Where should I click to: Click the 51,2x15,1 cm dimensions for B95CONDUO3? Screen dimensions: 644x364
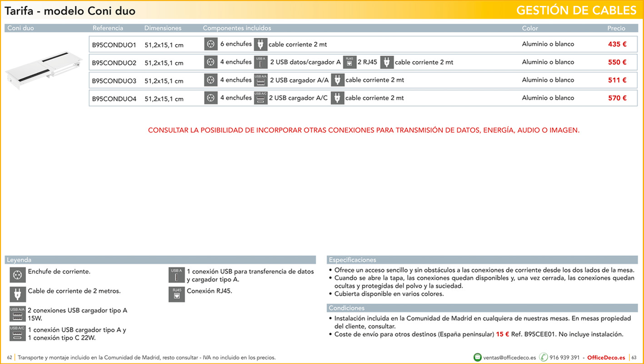pyautogui.click(x=164, y=81)
